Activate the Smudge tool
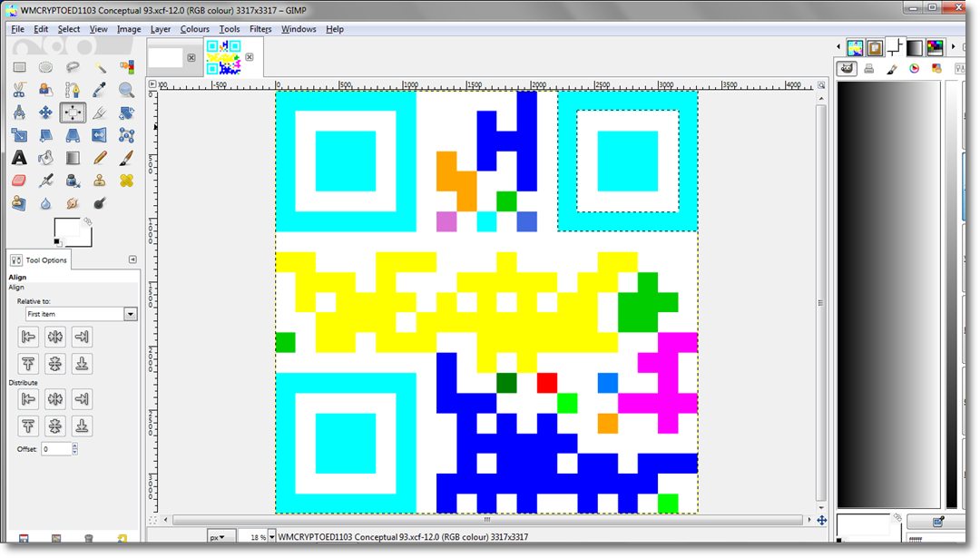 tap(73, 203)
